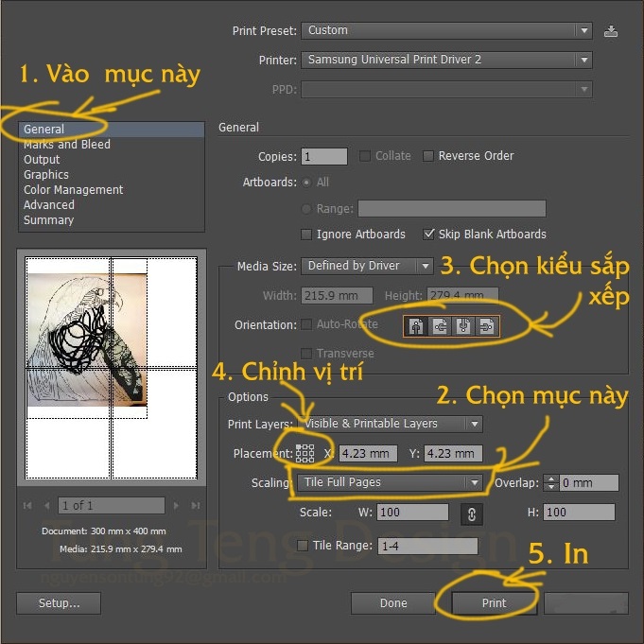The image size is (644, 644).
Task: Select Summary in the options list
Action: click(112, 220)
